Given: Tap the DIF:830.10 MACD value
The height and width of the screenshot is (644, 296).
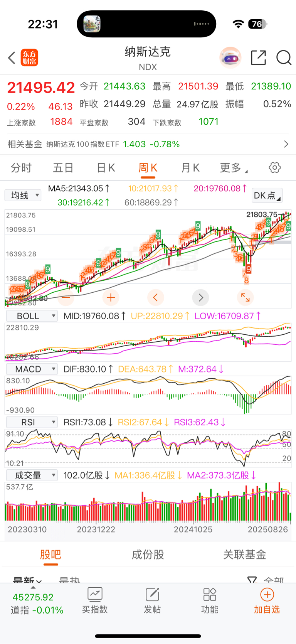Looking at the screenshot, I should tap(88, 369).
